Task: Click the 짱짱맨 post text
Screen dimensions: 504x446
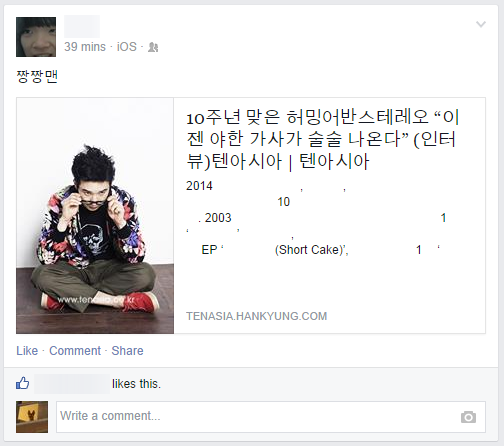Action: click(37, 77)
